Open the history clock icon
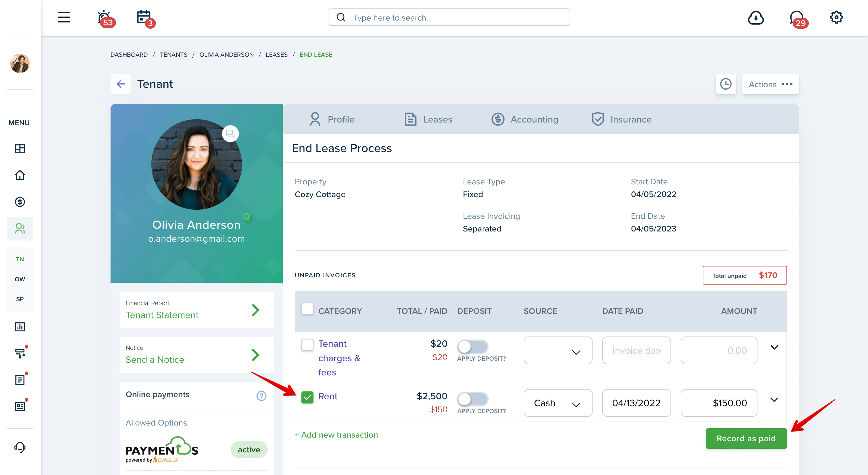The height and width of the screenshot is (475, 868). point(725,84)
